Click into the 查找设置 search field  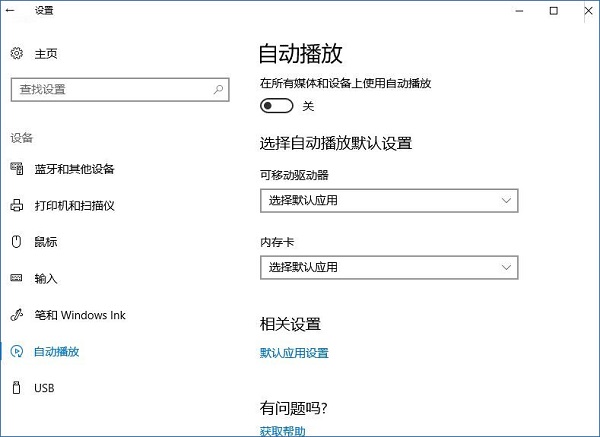click(x=110, y=89)
